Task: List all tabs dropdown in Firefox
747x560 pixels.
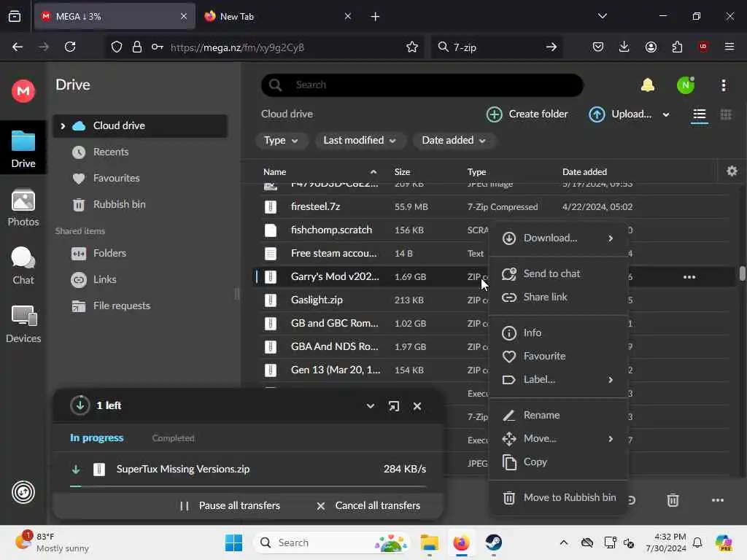Action: pos(602,16)
